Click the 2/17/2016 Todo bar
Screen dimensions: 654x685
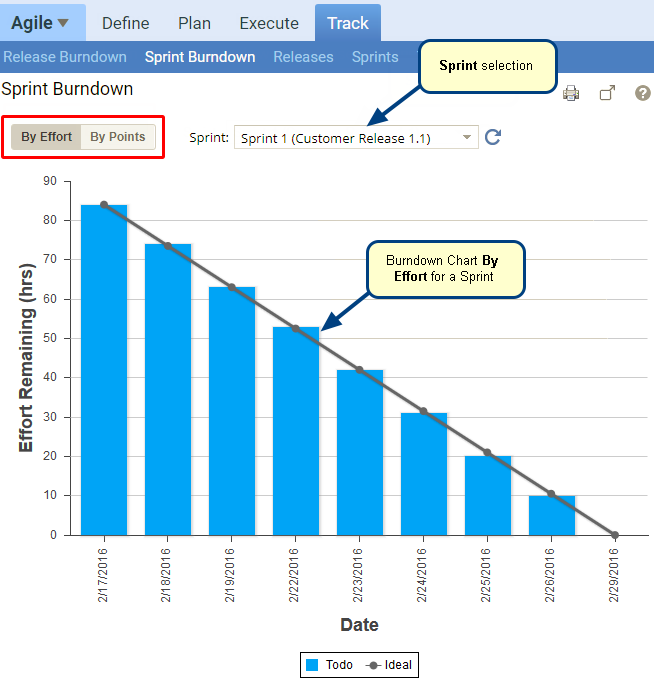tap(104, 370)
